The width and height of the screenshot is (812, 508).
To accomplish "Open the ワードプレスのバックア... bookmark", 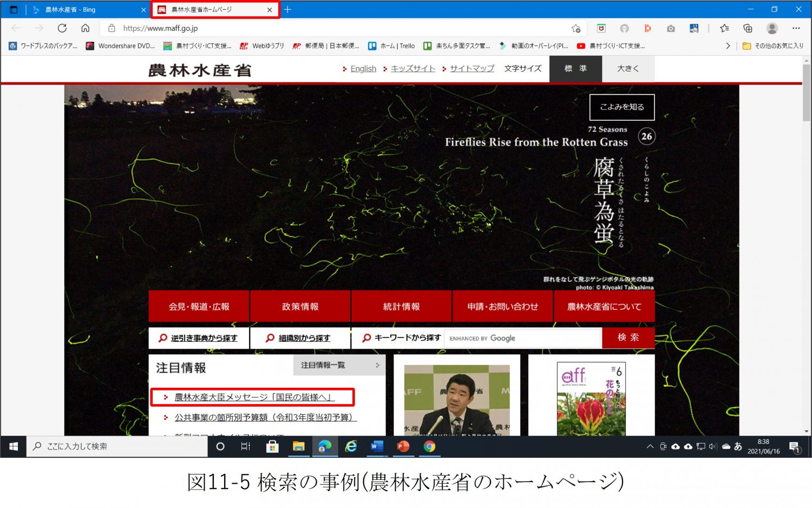I will pos(43,46).
